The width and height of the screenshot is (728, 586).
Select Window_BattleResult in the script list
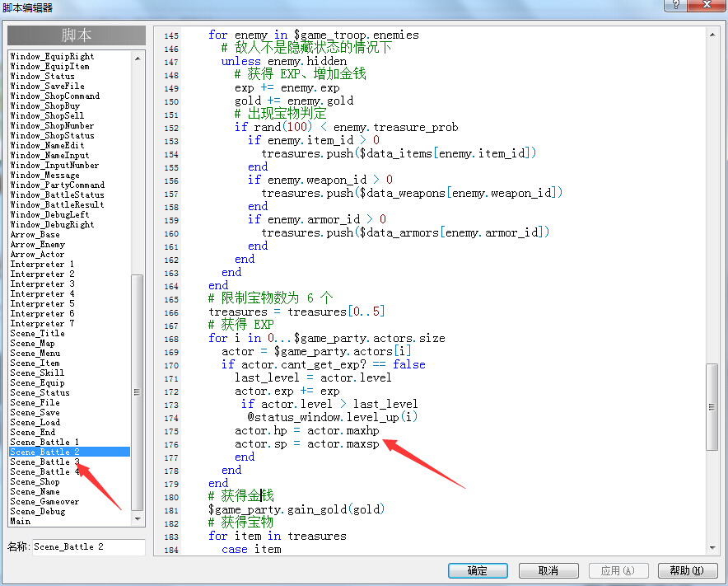[x=57, y=205]
